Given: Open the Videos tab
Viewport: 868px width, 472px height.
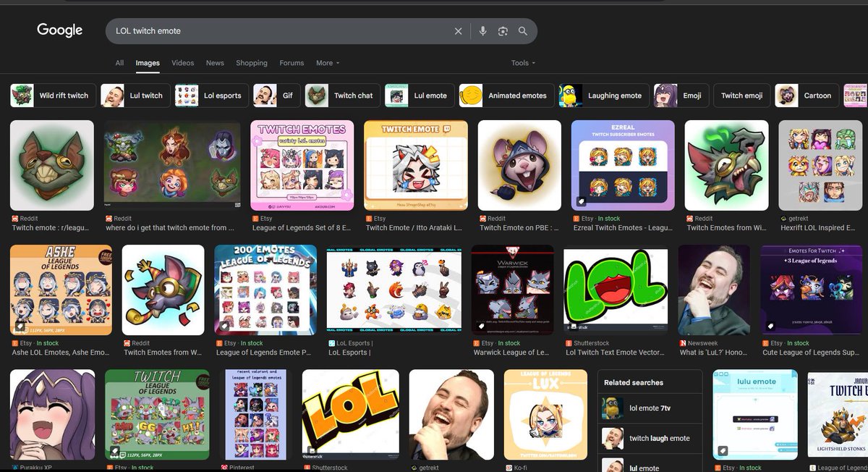Looking at the screenshot, I should click(182, 63).
